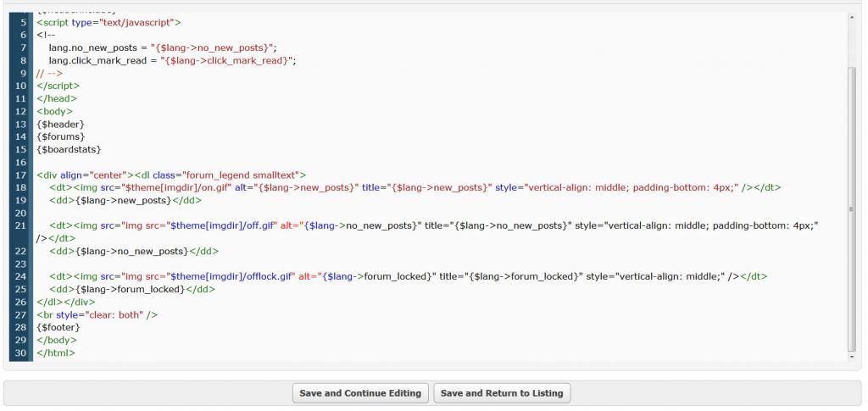Click the closing </script> tag
The height and width of the screenshot is (411, 868).
(58, 86)
